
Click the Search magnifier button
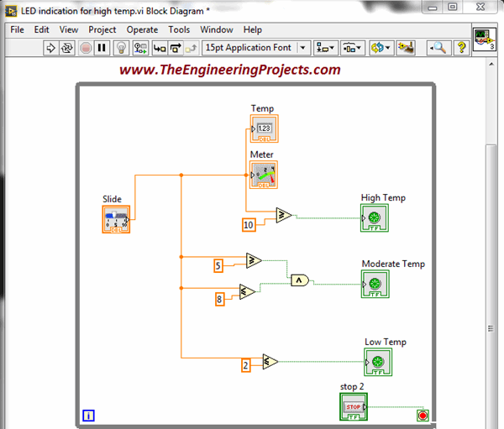(x=438, y=48)
